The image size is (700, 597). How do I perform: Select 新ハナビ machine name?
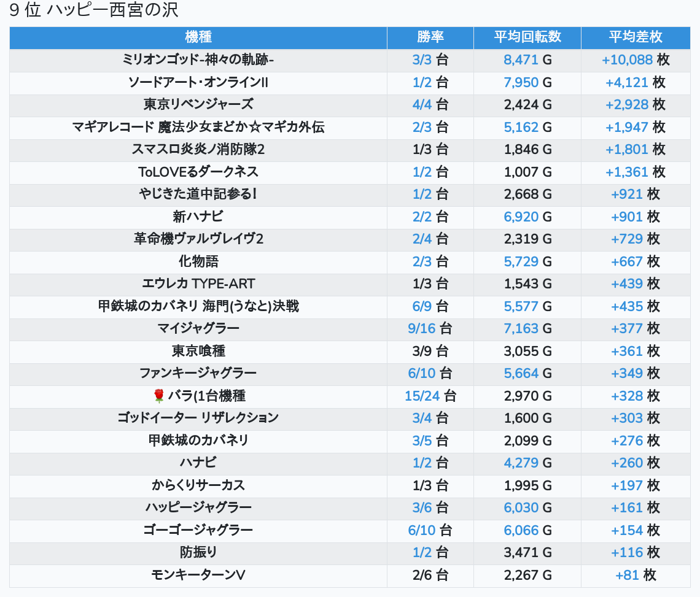pos(198,217)
